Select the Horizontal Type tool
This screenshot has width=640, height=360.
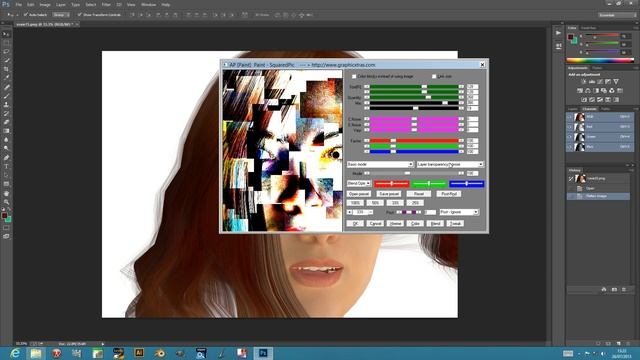6,166
